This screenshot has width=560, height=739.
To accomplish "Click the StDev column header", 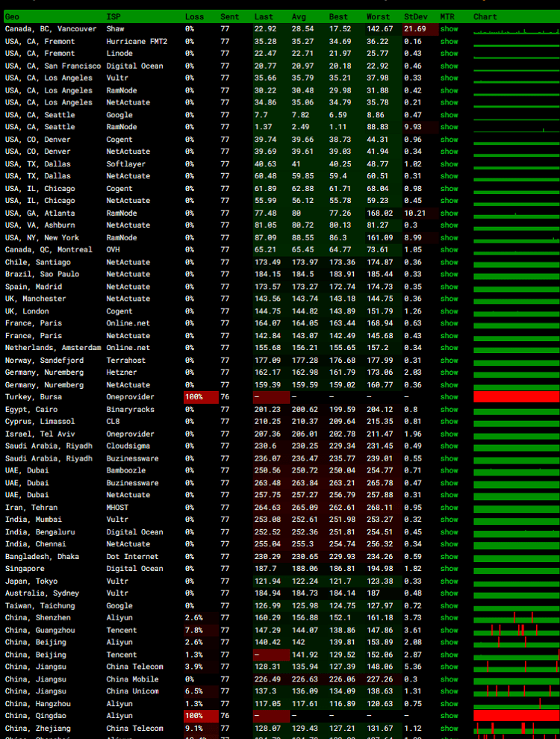I will point(416,16).
